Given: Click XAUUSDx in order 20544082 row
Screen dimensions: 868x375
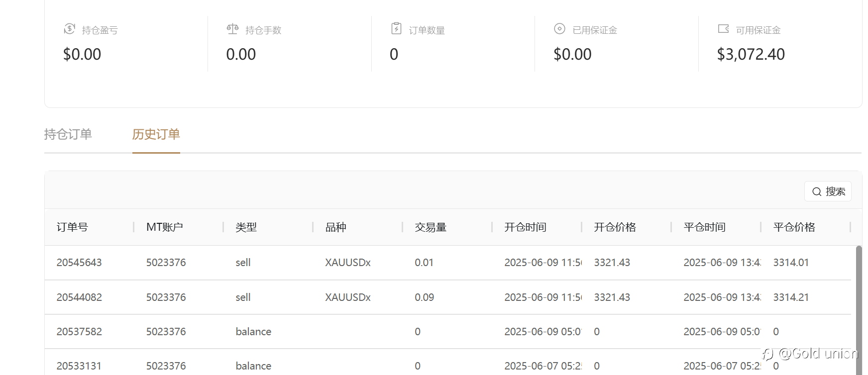Looking at the screenshot, I should (x=348, y=297).
